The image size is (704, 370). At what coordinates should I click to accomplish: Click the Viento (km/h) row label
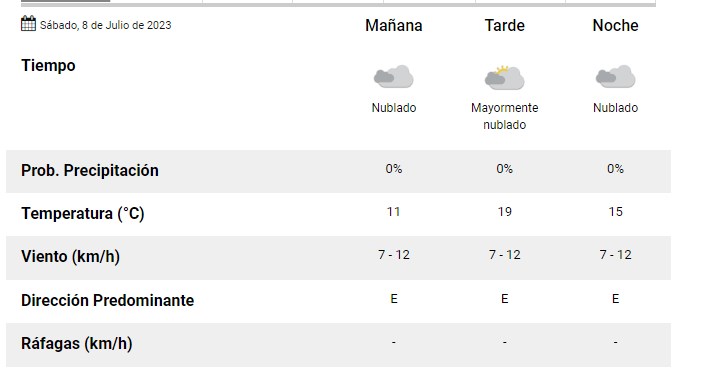tap(70, 257)
